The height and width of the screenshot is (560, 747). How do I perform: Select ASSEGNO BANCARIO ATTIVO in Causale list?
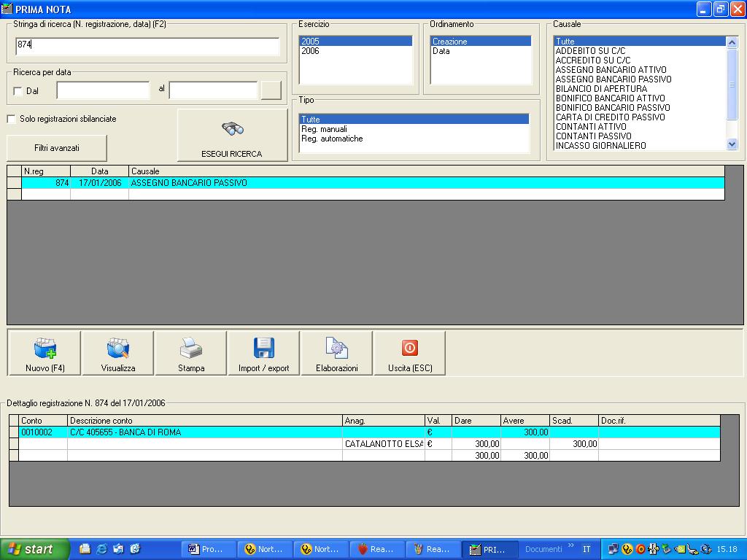coord(640,69)
